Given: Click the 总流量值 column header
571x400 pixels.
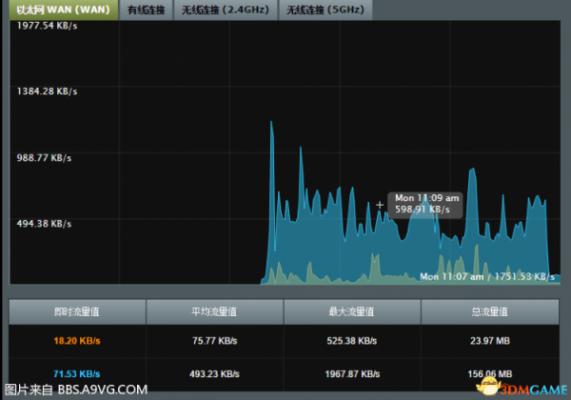Looking at the screenshot, I should (x=490, y=311).
